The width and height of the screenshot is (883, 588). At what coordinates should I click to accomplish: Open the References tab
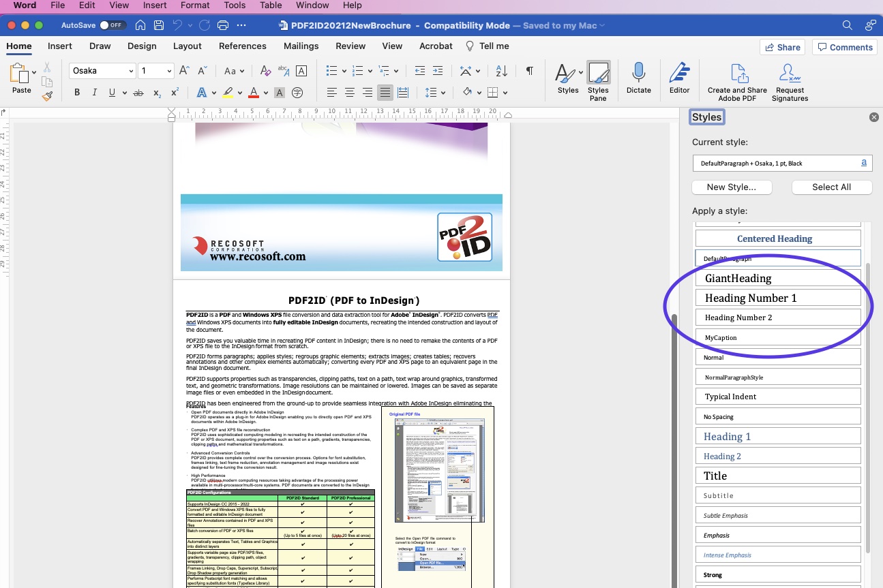(x=243, y=46)
